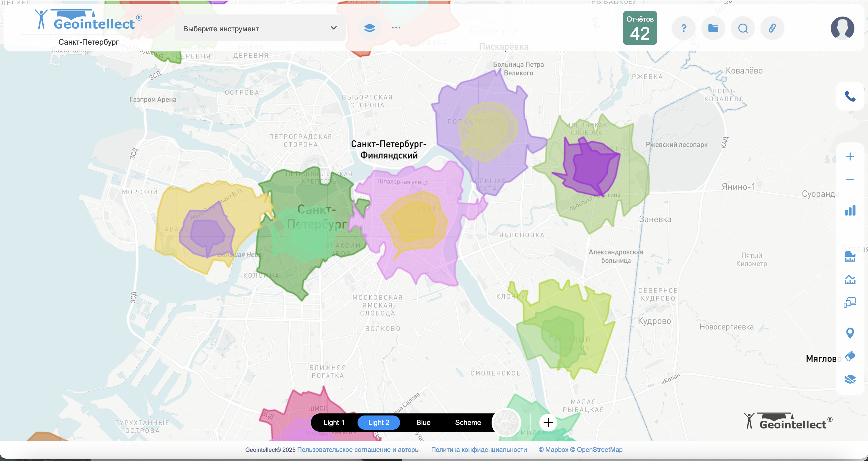This screenshot has height=461, width=868.
Task: Copy the share link icon
Action: [x=772, y=28]
